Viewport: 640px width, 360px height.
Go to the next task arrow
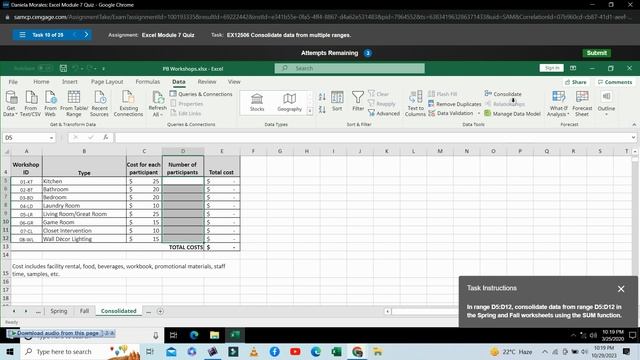point(87,35)
